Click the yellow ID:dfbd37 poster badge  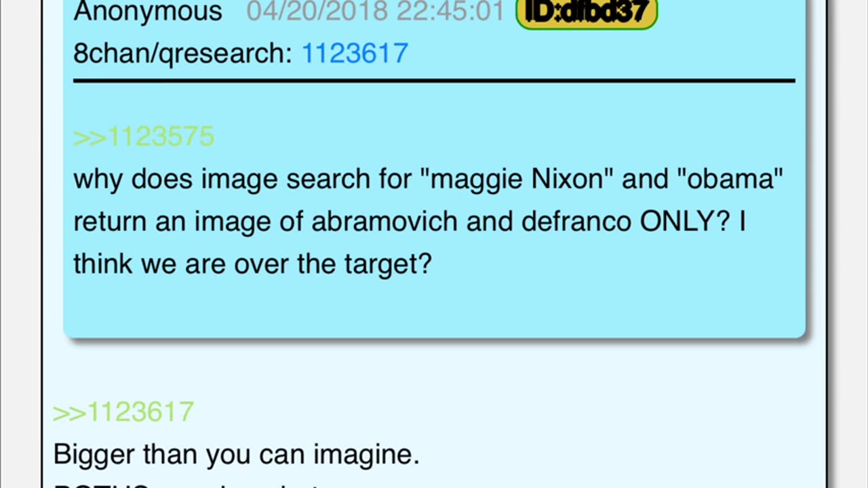pos(587,12)
